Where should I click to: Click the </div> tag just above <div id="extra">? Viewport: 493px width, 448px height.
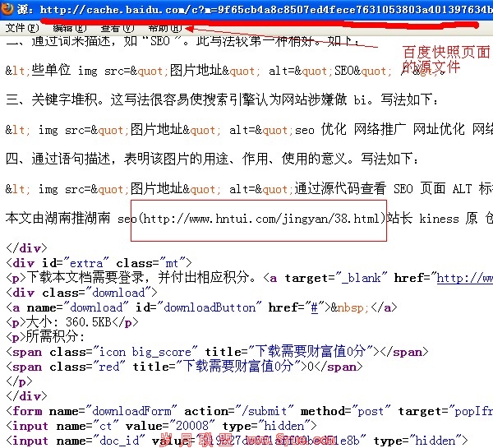(26, 248)
